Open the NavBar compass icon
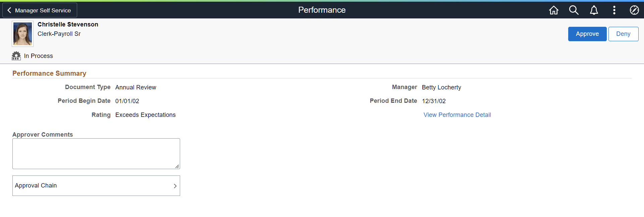Viewport: 644px width, 217px height. (x=635, y=10)
